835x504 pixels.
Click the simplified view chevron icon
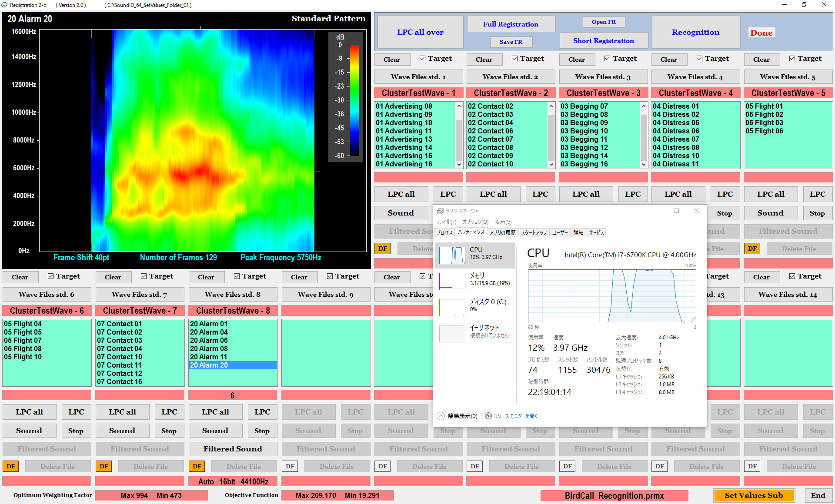click(x=441, y=416)
